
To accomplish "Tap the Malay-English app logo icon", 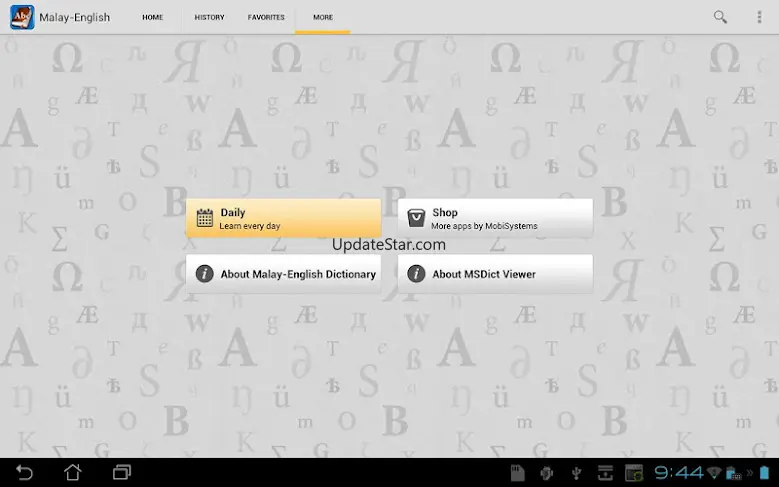I will (x=22, y=17).
